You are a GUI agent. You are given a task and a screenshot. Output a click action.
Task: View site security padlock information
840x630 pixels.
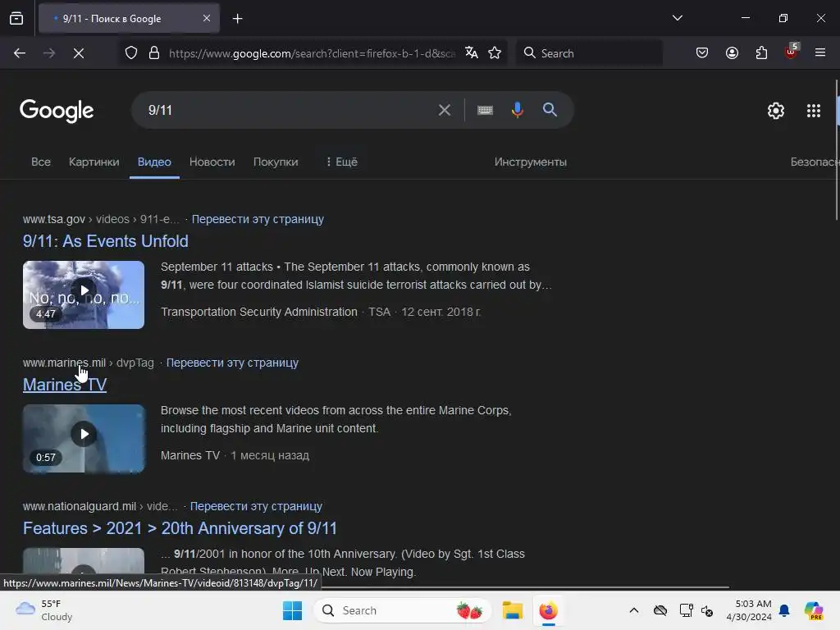(x=154, y=53)
